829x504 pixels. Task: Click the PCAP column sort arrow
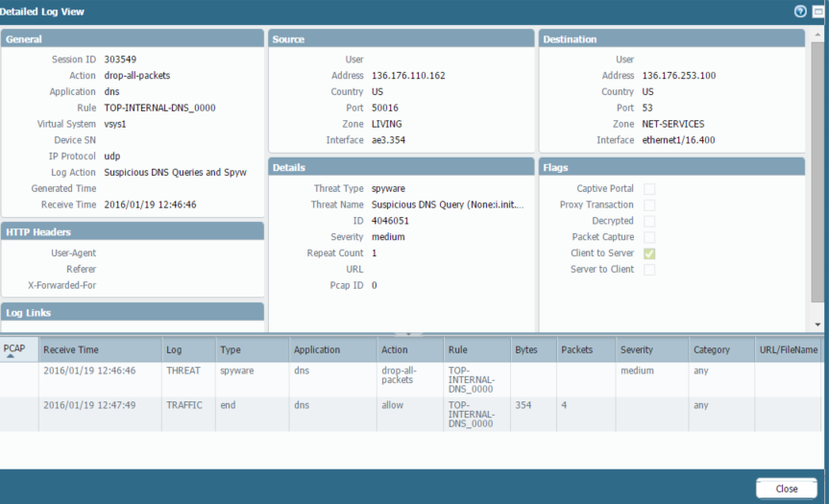tap(9, 356)
